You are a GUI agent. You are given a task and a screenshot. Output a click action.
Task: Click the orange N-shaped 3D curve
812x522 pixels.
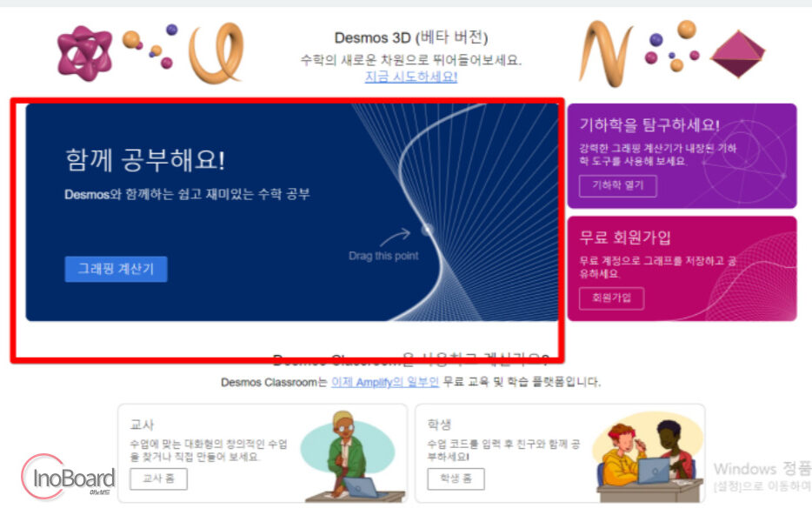pyautogui.click(x=605, y=53)
